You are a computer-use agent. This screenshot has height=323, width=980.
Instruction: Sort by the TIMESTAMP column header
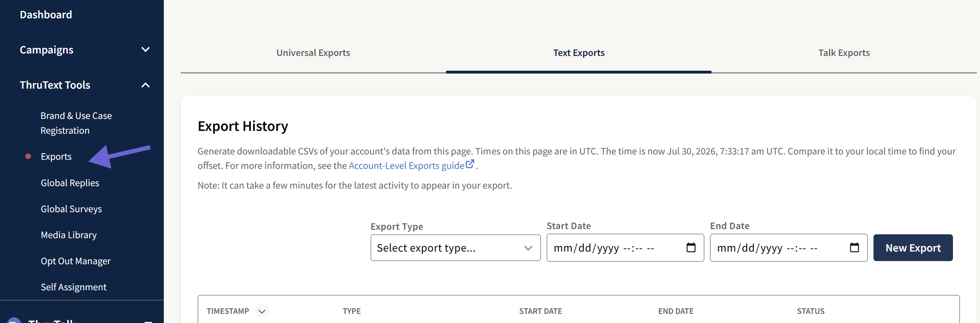[227, 311]
